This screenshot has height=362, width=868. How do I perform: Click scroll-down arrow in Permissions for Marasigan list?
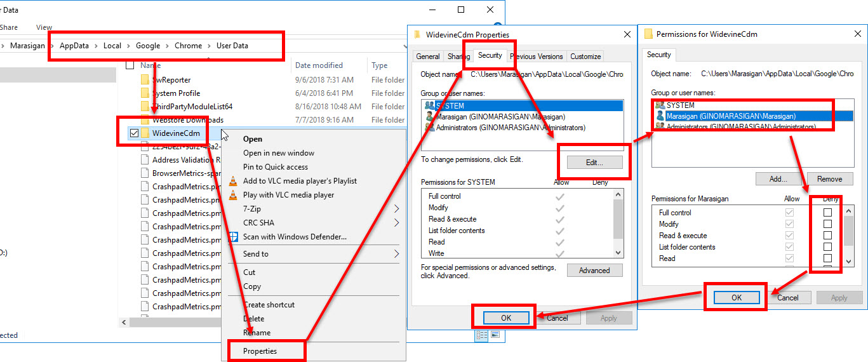[848, 261]
